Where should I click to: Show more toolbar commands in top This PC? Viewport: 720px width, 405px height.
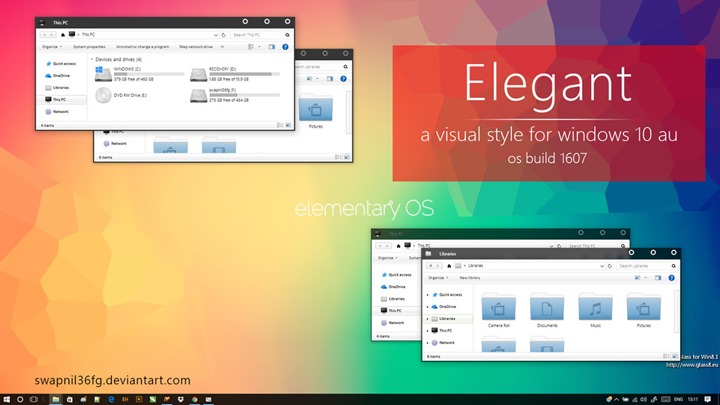coord(222,47)
